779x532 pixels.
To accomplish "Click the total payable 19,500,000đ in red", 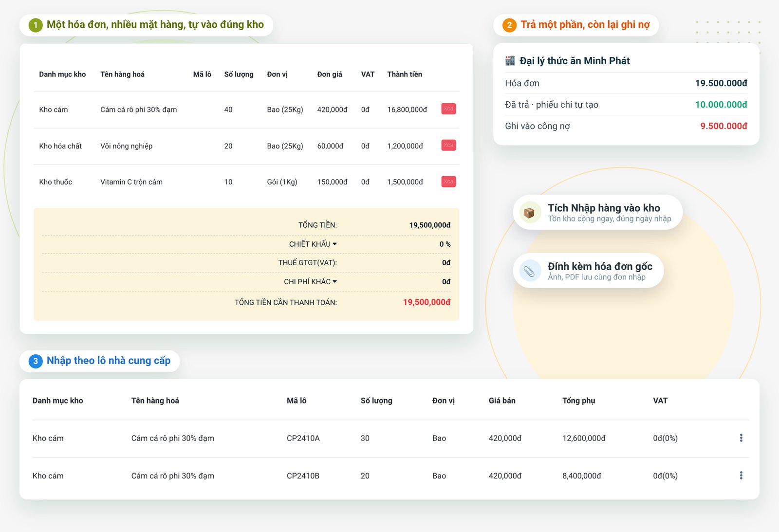I will coord(427,302).
